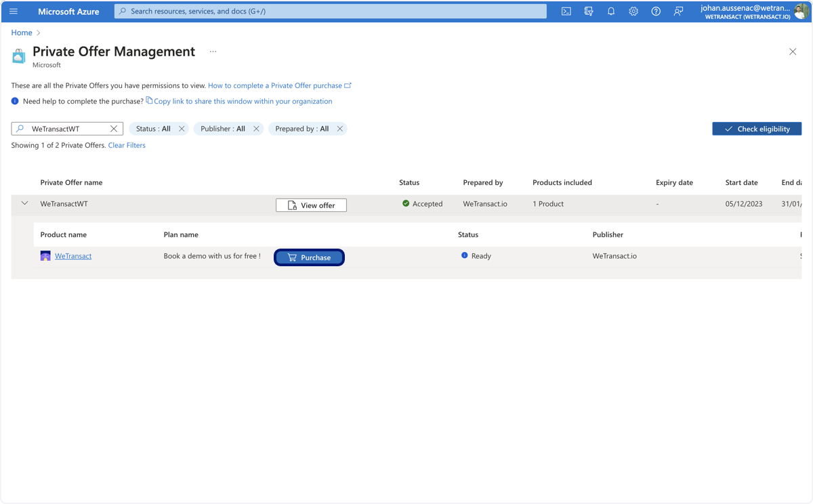813x504 pixels.
Task: Click the user account avatar
Action: point(802,12)
